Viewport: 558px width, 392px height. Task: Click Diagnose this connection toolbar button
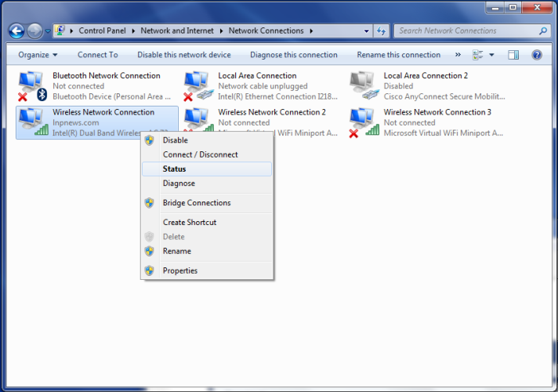click(294, 55)
